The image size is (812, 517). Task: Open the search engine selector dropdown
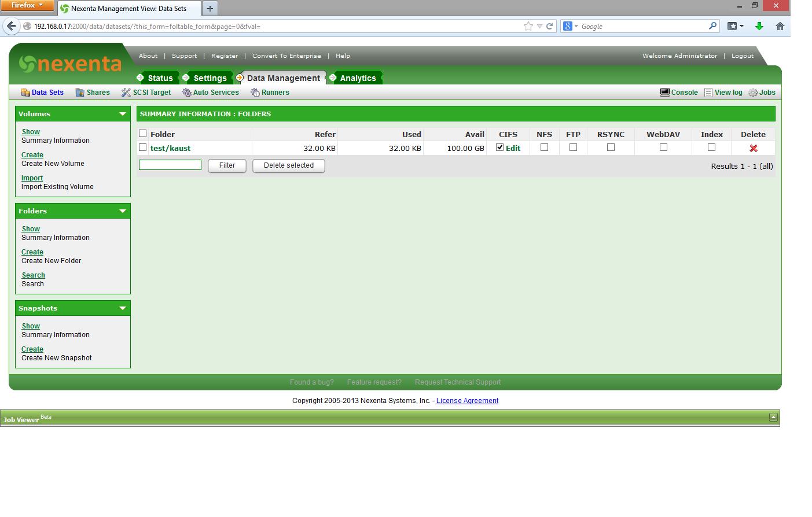[x=570, y=26]
